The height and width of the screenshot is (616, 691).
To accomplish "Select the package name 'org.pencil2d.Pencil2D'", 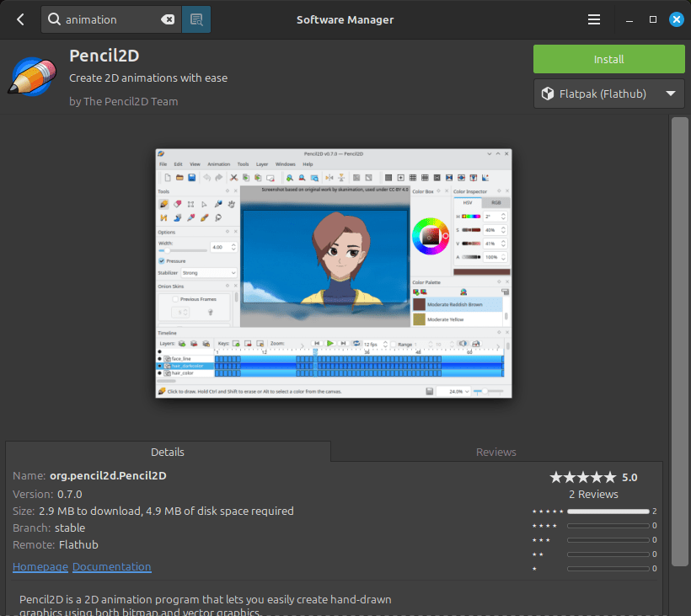I will (108, 476).
